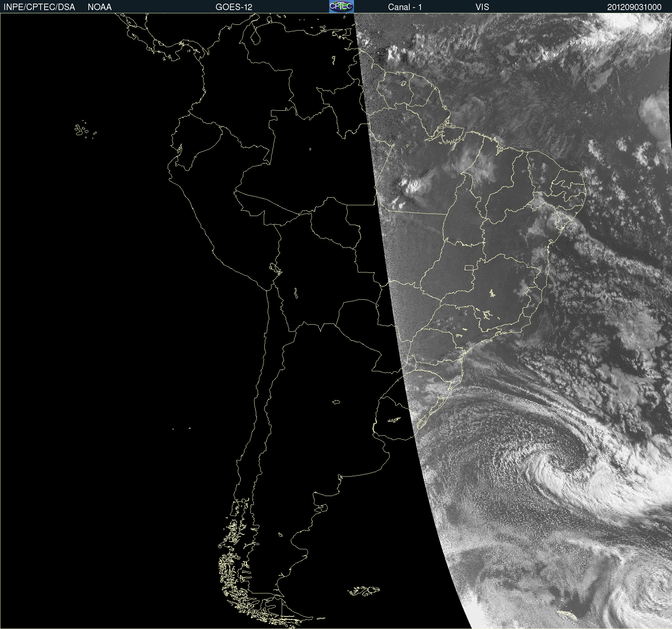Click the 201209031000 timestamp
672x629 pixels.
634,7
